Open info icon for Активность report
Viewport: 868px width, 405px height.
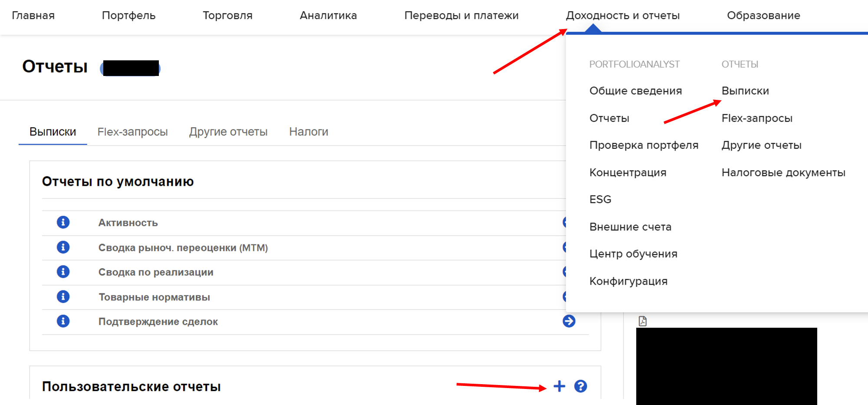(63, 222)
